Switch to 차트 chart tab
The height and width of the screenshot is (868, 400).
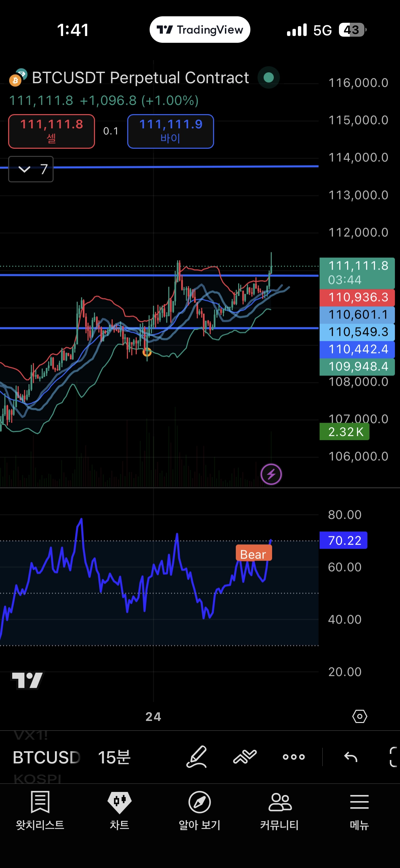(119, 811)
